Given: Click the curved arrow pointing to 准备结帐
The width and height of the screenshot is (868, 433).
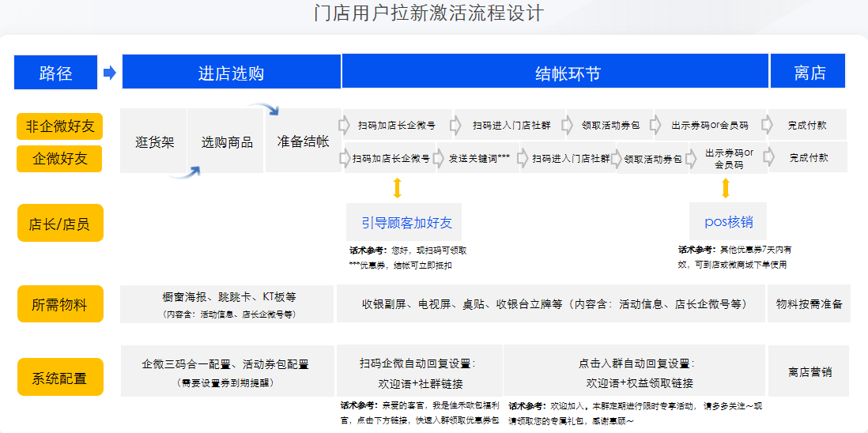Looking at the screenshot, I should [264, 109].
